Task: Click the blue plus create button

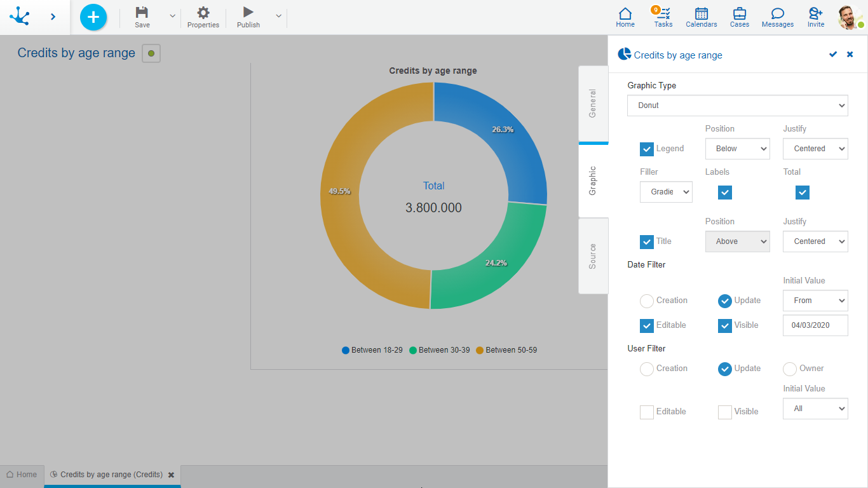Action: tap(93, 17)
